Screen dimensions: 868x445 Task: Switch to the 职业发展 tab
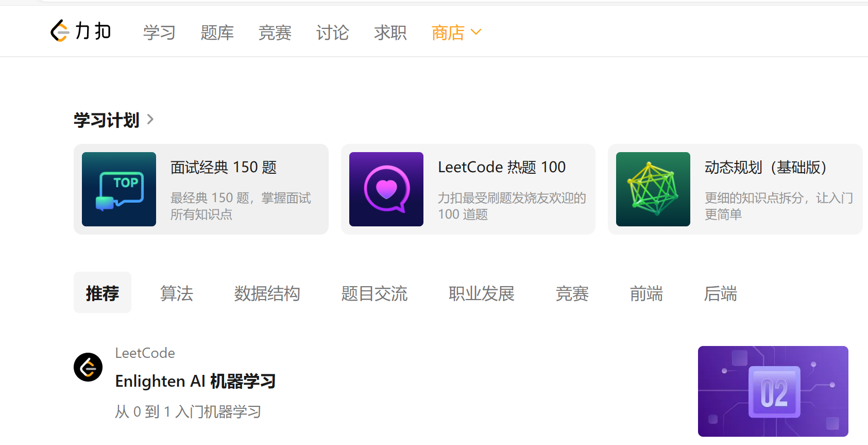click(x=482, y=293)
